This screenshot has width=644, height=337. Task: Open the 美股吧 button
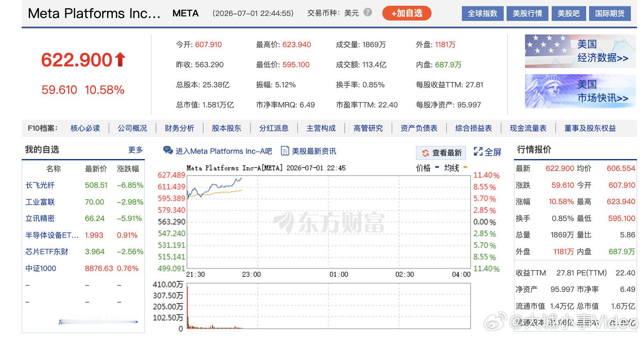[x=569, y=14]
